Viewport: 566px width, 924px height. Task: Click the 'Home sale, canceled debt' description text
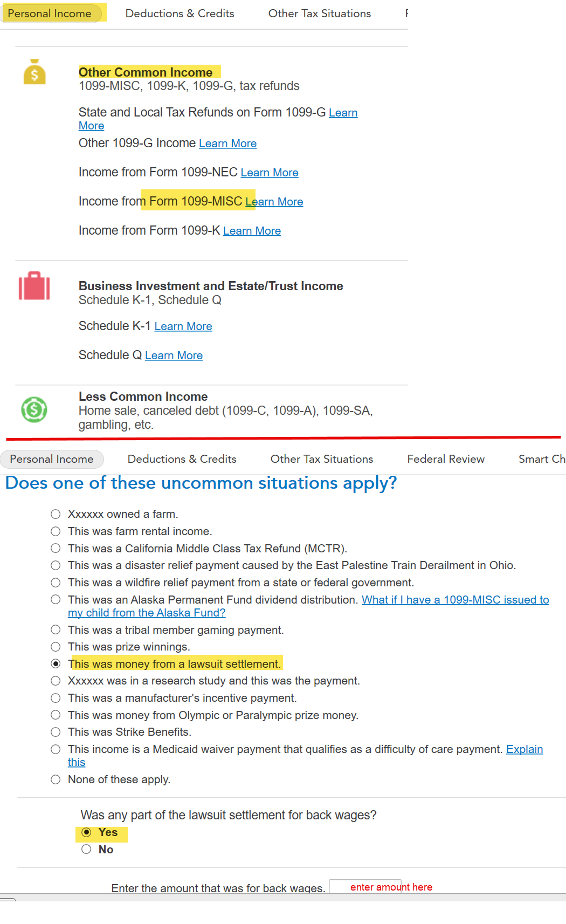pos(226,417)
